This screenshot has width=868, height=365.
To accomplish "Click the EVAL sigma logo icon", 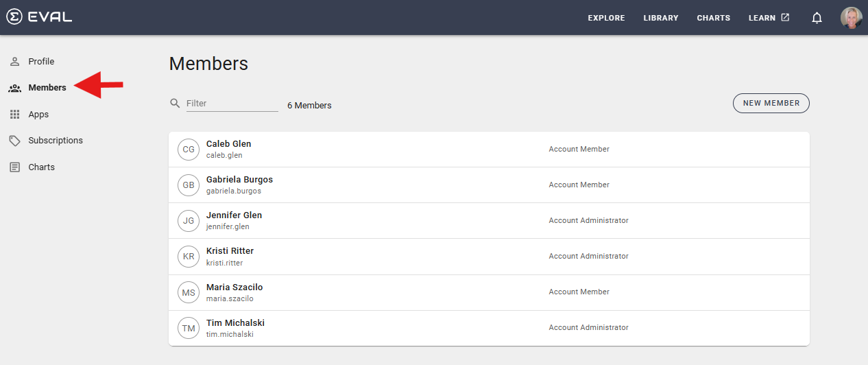I will (x=14, y=17).
